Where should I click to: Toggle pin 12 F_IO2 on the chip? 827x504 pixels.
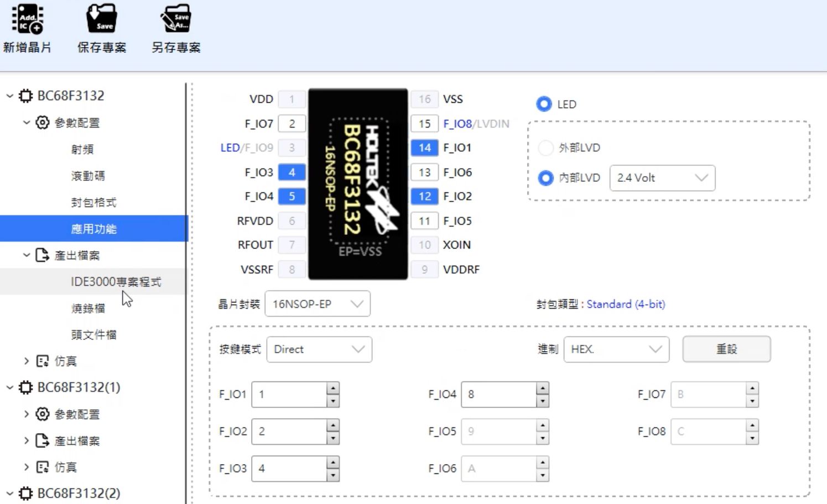(x=424, y=196)
